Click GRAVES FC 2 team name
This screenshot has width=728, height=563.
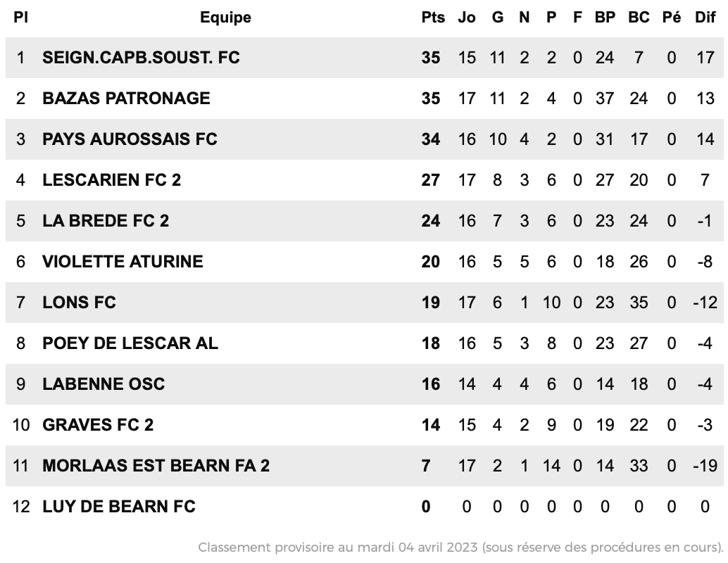point(98,425)
